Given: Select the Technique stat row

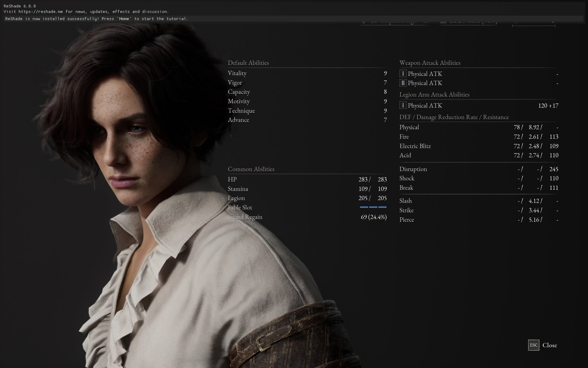Looking at the screenshot, I should click(307, 110).
